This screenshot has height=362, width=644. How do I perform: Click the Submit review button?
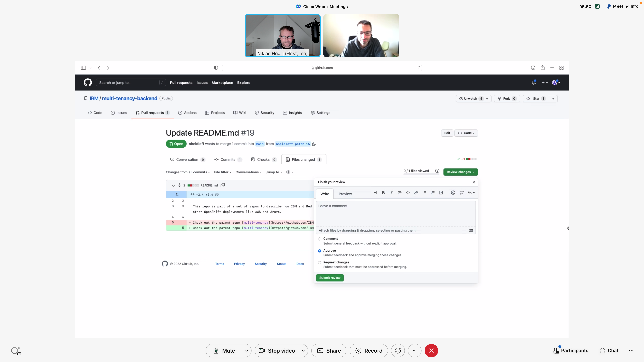[330, 278]
